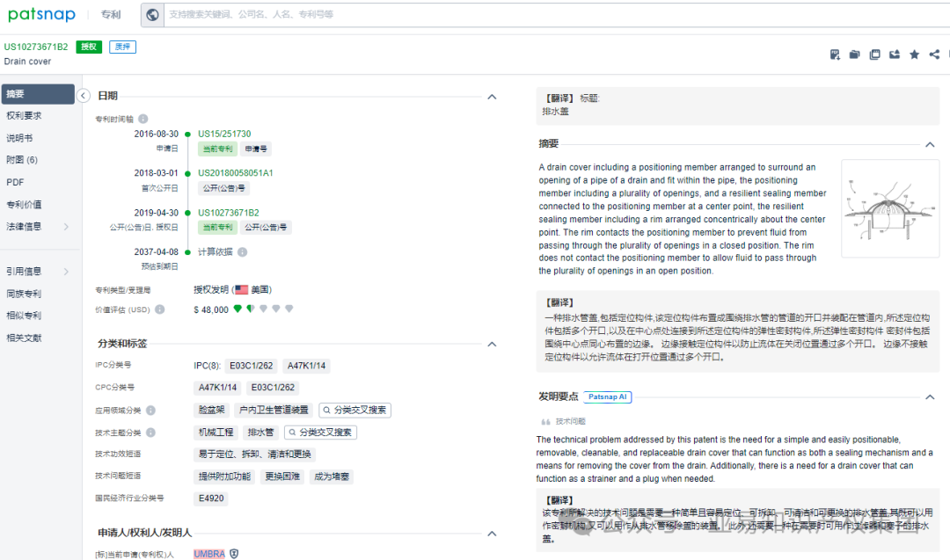Open the copy patent data icon
This screenshot has height=560, width=950.
pos(874,55)
